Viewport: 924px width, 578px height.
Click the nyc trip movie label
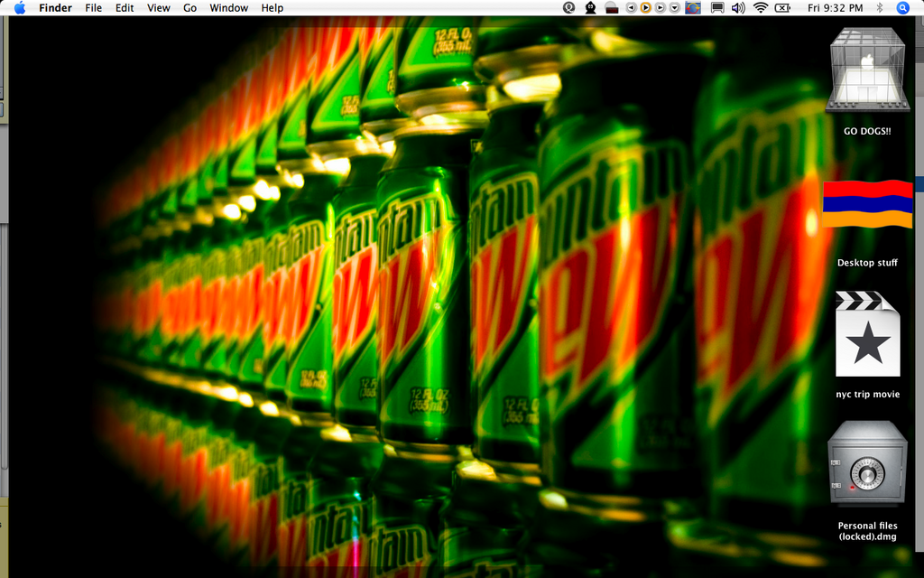(867, 394)
